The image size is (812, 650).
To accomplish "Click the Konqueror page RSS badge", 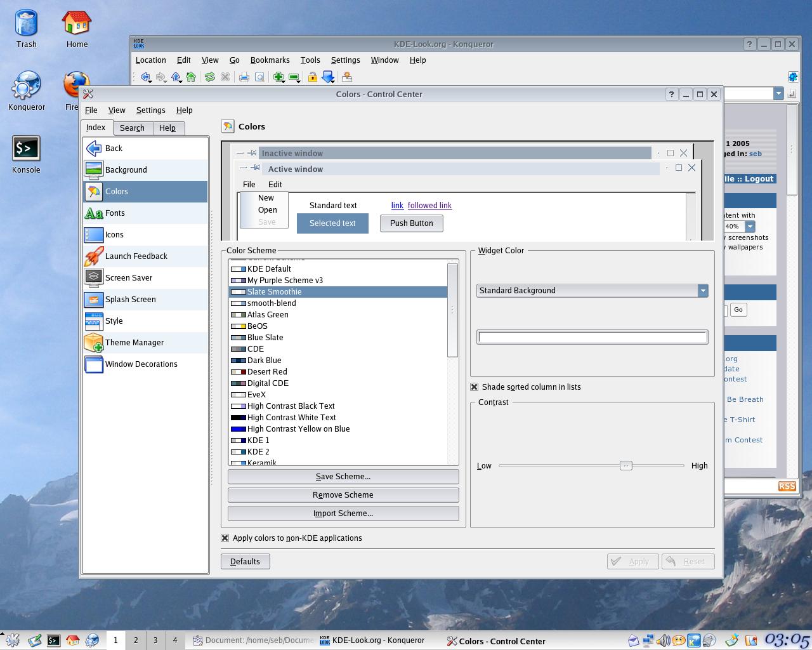I will click(x=787, y=486).
